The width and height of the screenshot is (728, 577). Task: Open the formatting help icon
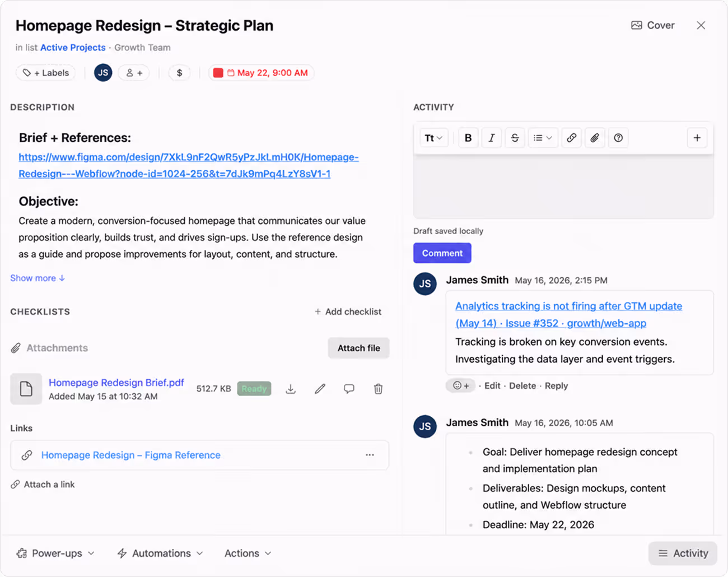pyautogui.click(x=618, y=138)
